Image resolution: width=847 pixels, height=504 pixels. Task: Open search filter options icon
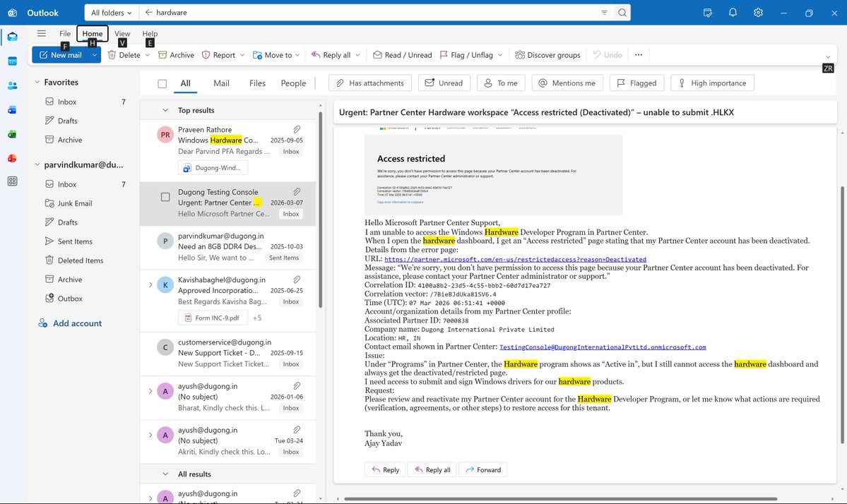[604, 13]
